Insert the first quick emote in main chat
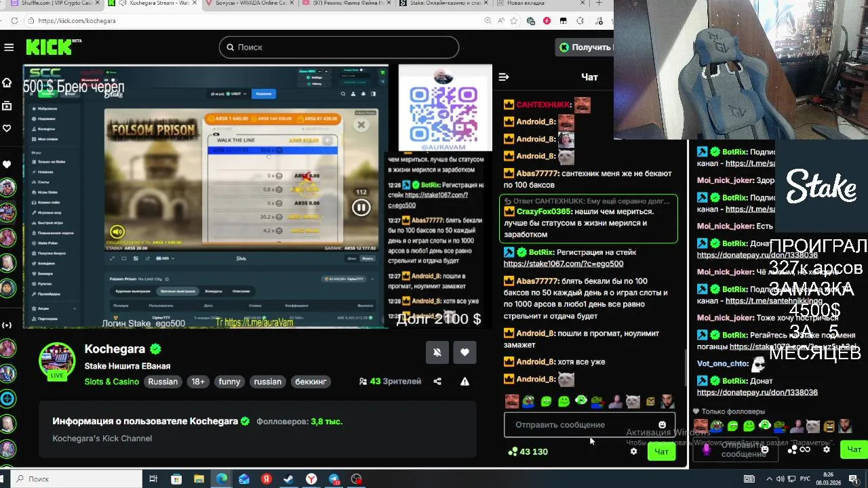Viewport: 868px width, 488px height. (x=512, y=402)
